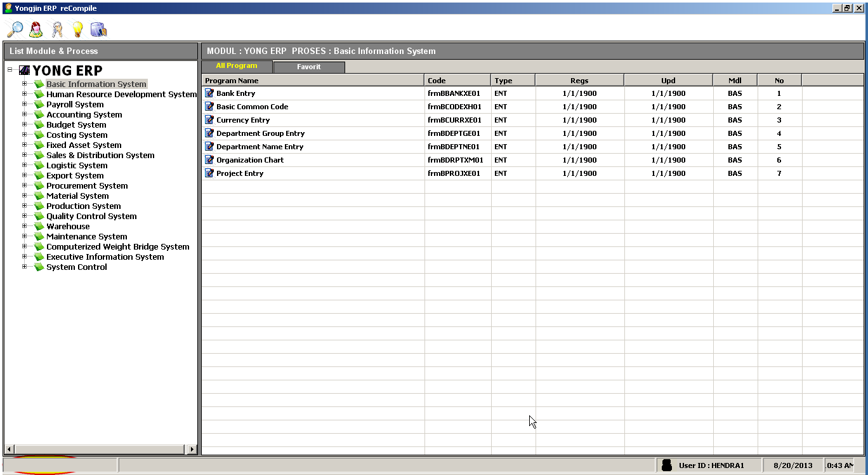868x475 pixels.
Task: Select Sales & Distribution System module
Action: [100, 155]
